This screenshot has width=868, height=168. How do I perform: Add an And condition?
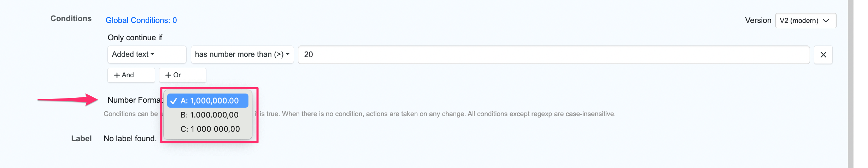(131, 75)
